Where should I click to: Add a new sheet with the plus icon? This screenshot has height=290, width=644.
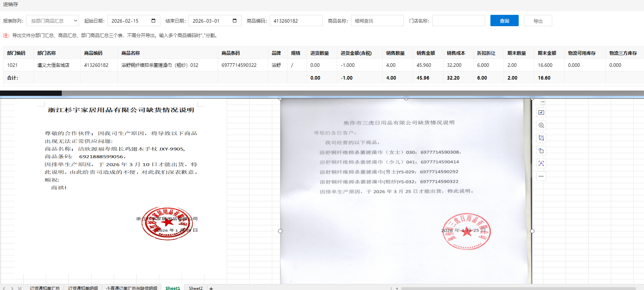(211, 288)
